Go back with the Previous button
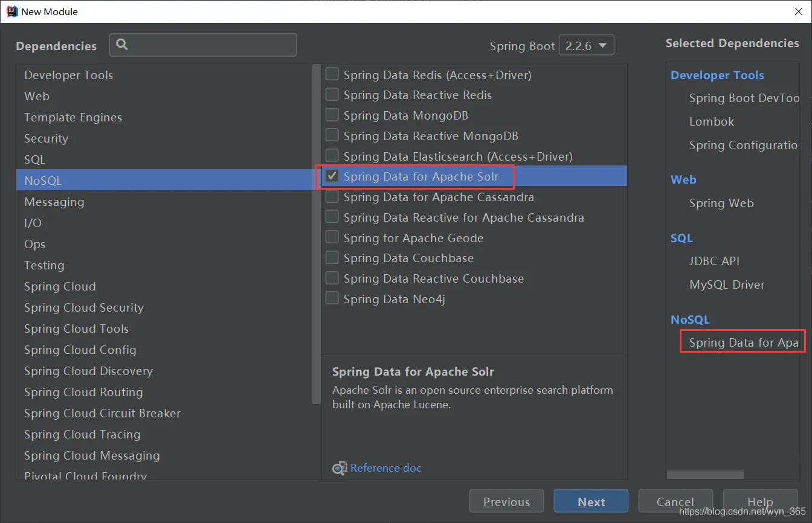This screenshot has width=812, height=523. 506,501
